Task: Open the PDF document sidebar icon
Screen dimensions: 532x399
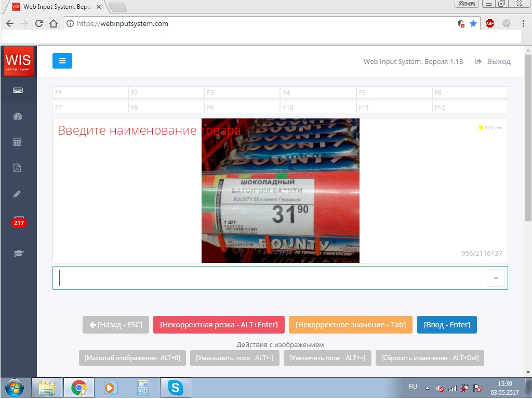Action: (x=17, y=168)
